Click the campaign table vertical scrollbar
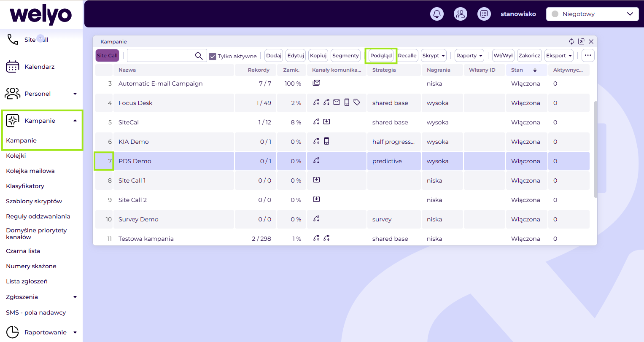Image resolution: width=644 pixels, height=342 pixels. tap(595, 149)
